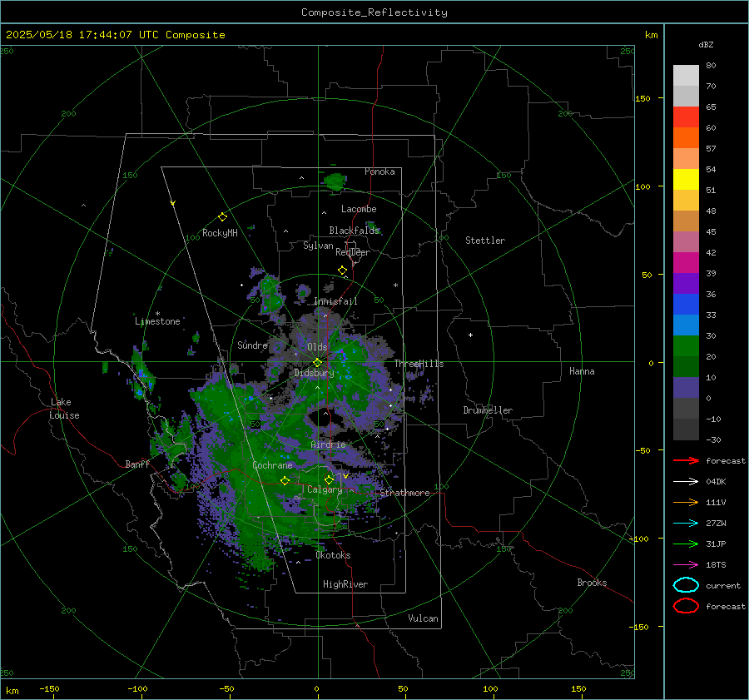The width and height of the screenshot is (749, 700).
Task: Click the Strathmore label
Action: pos(404,493)
